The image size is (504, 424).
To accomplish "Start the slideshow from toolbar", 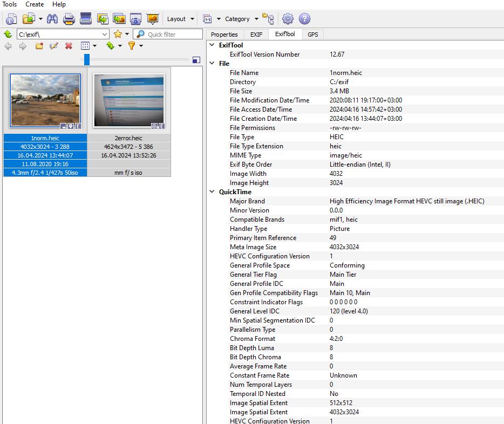I will pyautogui.click(x=153, y=19).
